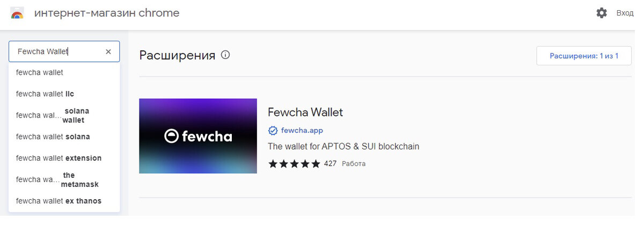Viewport: 644px width, 226px height.
Task: Click the Расширения: 1 из 1 button
Action: pyautogui.click(x=584, y=56)
